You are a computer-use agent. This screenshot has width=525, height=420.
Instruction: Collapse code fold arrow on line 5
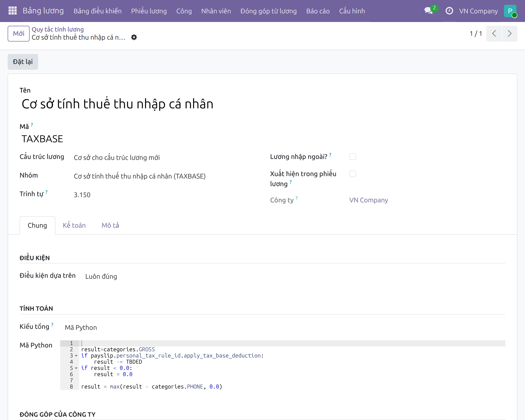click(76, 368)
